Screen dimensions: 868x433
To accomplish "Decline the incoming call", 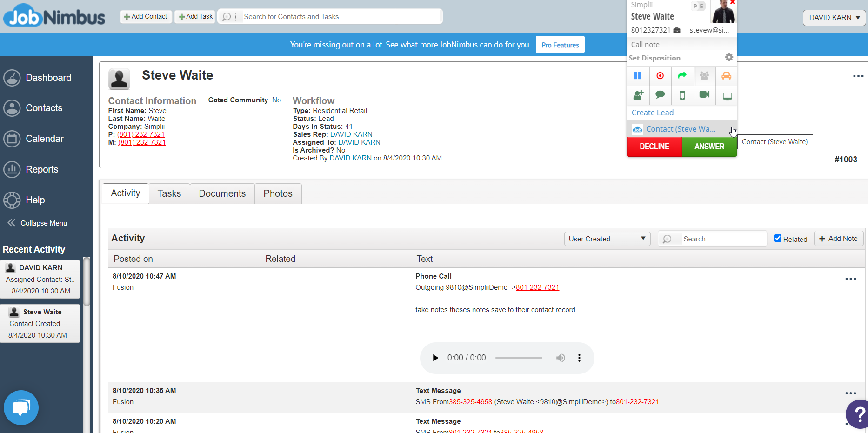I will click(654, 147).
